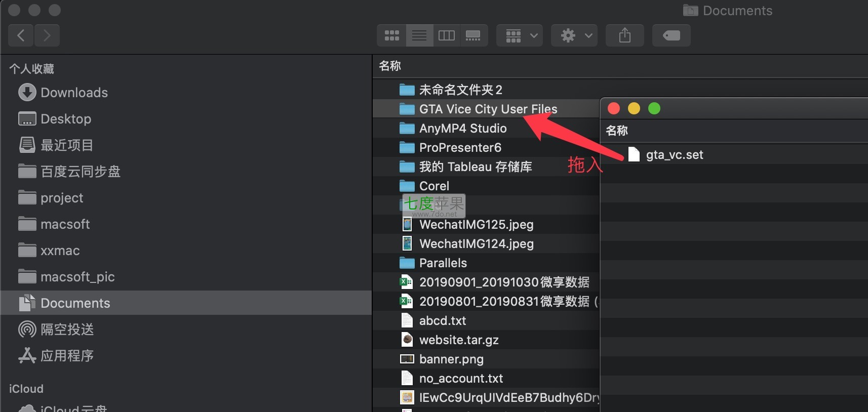Click the Documents sidebar page icon
868x412 pixels.
[27, 303]
